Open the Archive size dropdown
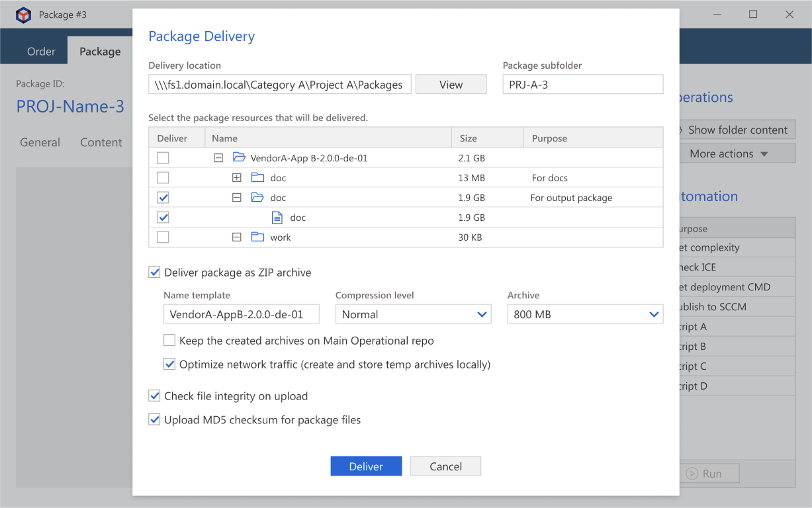The width and height of the screenshot is (812, 508). 585,314
